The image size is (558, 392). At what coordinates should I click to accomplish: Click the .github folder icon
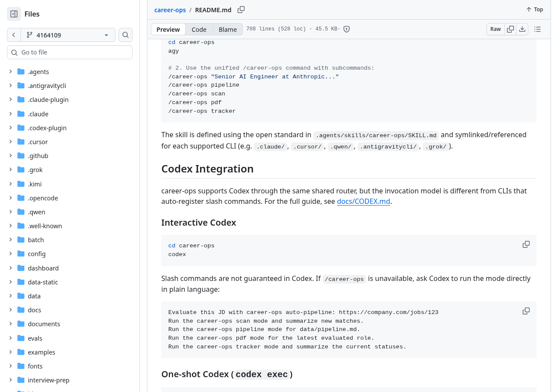click(x=21, y=155)
